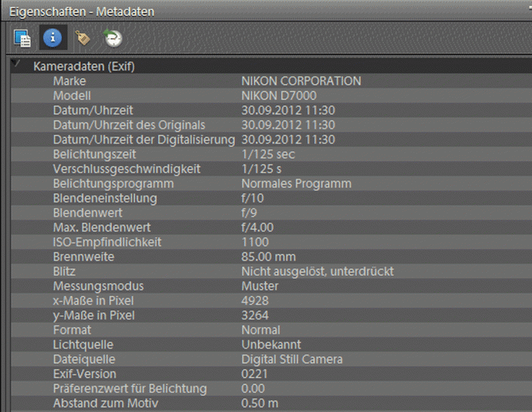Select the Brennweite label
532x412 pixels.
84,257
